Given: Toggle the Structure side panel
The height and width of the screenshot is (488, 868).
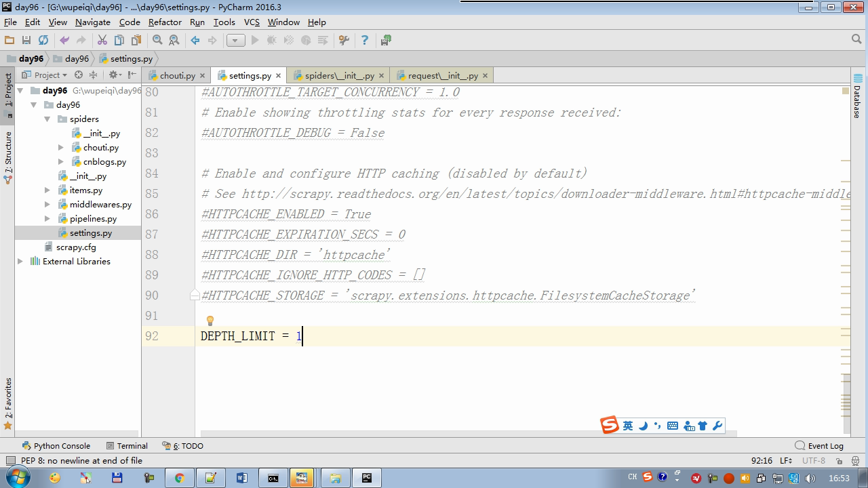Looking at the screenshot, I should 8,158.
